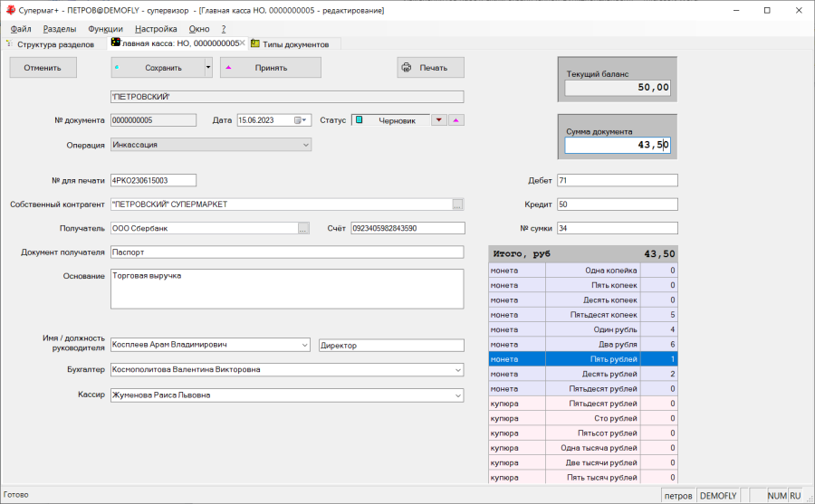Click the Принять button
The width and height of the screenshot is (815, 504).
pos(271,68)
